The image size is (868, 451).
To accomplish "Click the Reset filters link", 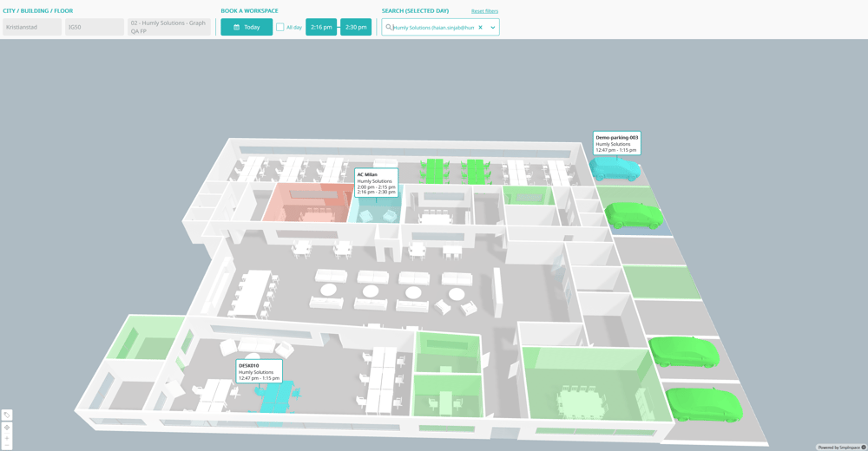I will click(485, 11).
